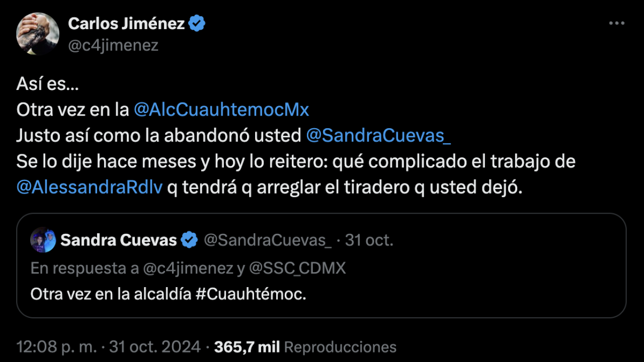
Task: Click Carlos Jiménez's profile avatar
Action: click(x=38, y=34)
